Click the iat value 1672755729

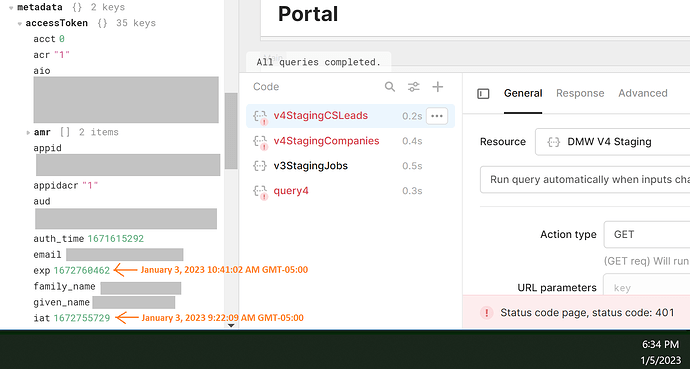point(81,318)
